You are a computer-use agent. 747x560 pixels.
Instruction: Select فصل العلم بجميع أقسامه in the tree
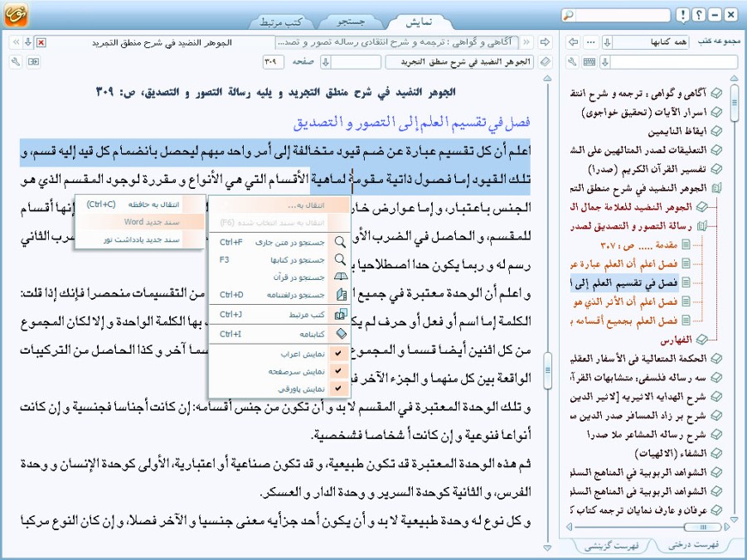click(x=623, y=321)
